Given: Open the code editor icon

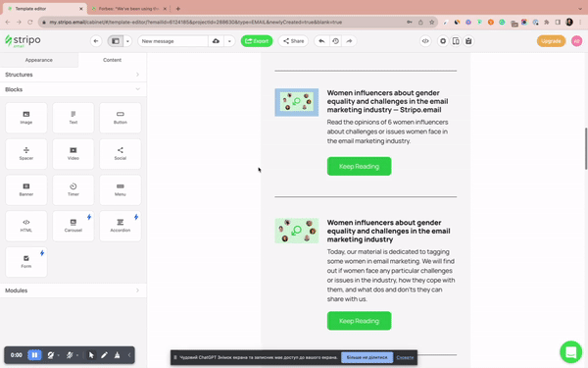Looking at the screenshot, I should (425, 41).
